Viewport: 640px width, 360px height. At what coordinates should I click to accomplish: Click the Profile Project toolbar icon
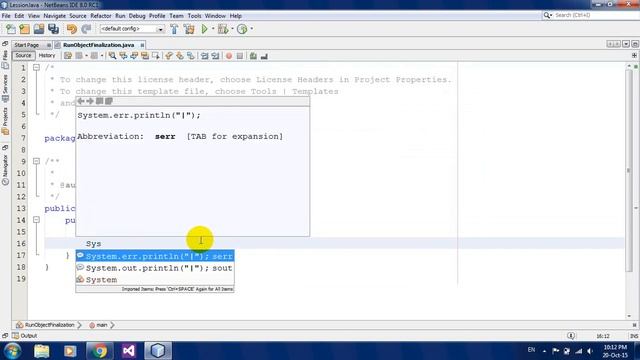point(242,29)
